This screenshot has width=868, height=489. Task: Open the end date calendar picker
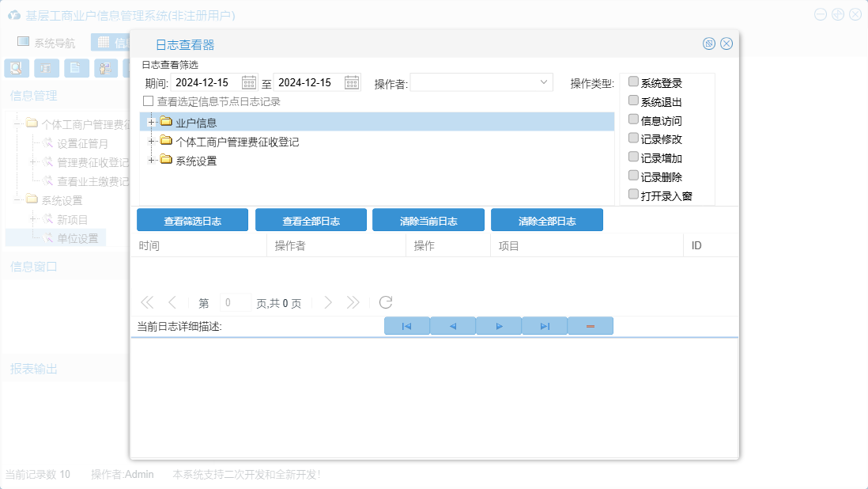pos(352,82)
